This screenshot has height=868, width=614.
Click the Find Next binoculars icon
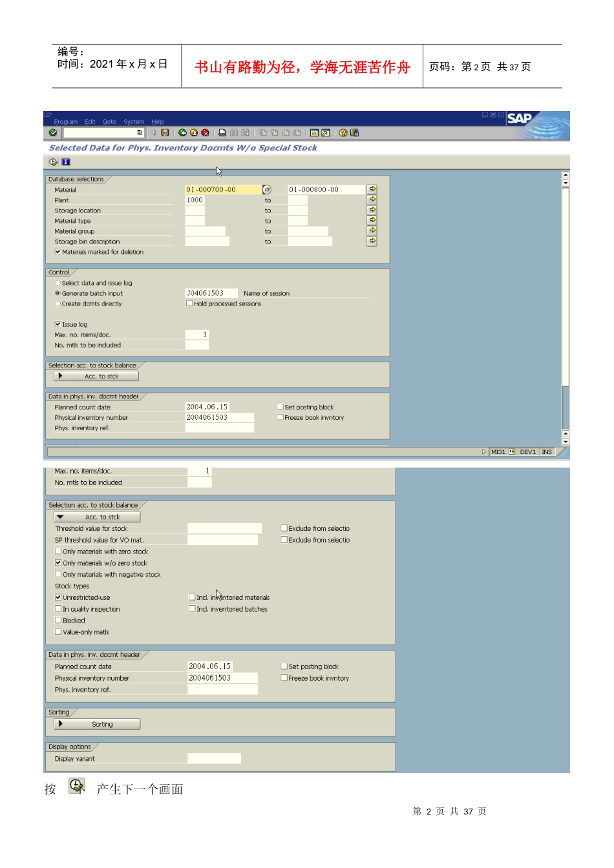[x=245, y=132]
